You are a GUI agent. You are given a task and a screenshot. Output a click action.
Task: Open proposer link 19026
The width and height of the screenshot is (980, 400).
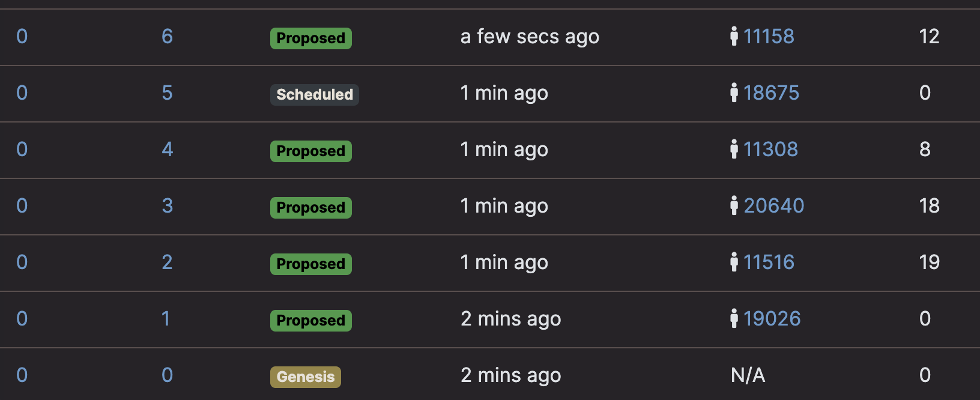point(772,319)
